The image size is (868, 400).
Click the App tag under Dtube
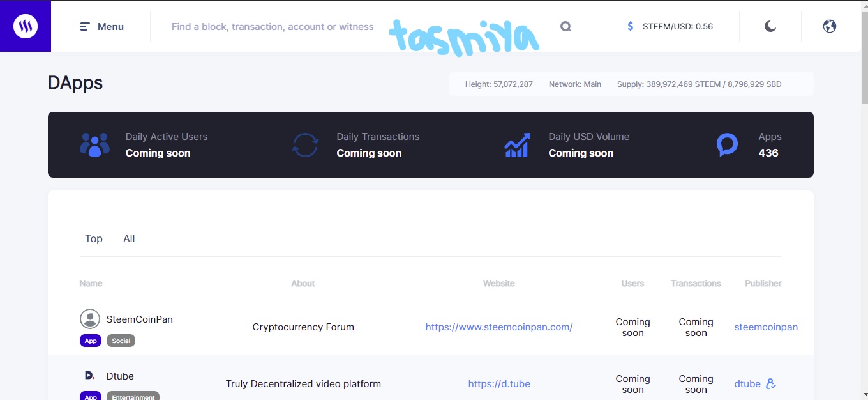pos(91,397)
